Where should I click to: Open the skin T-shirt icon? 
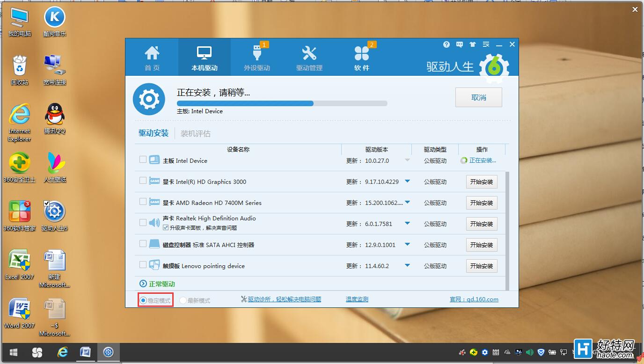pos(473,44)
